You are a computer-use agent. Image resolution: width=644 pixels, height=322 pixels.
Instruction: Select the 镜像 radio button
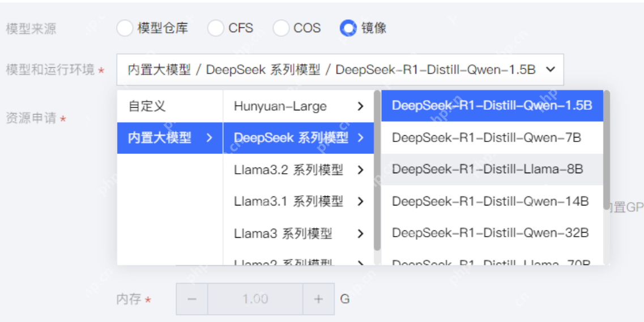tap(348, 28)
